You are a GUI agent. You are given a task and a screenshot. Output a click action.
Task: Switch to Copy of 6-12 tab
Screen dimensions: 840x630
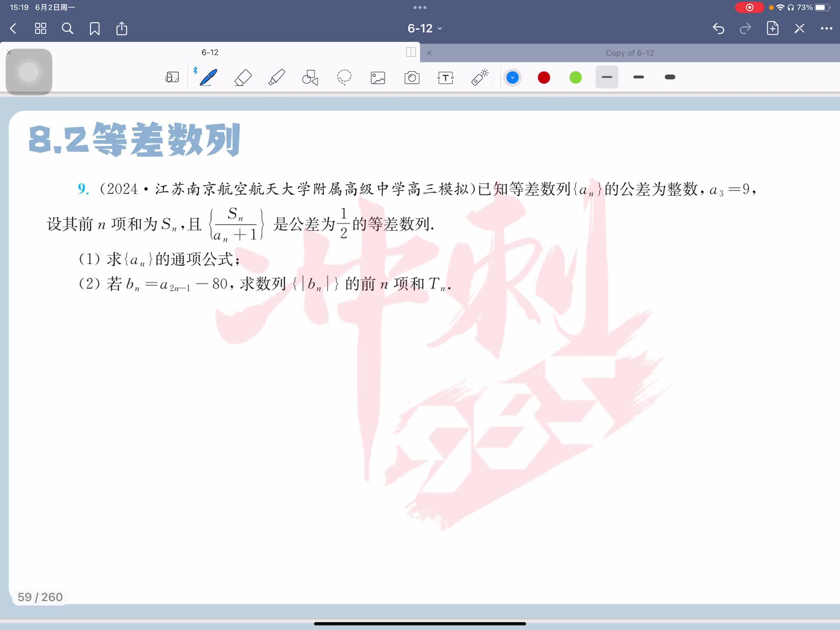coord(629,53)
